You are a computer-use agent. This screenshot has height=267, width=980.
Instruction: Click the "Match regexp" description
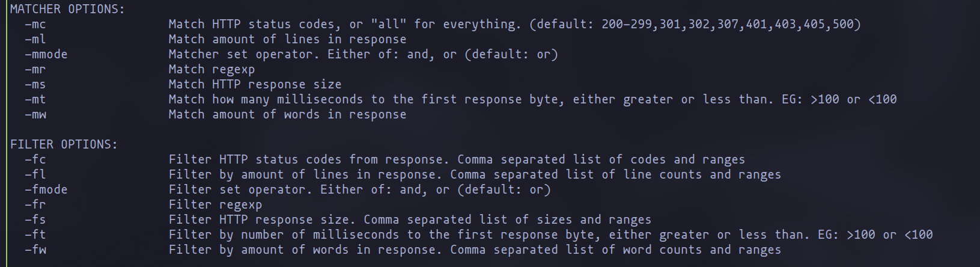coord(212,70)
